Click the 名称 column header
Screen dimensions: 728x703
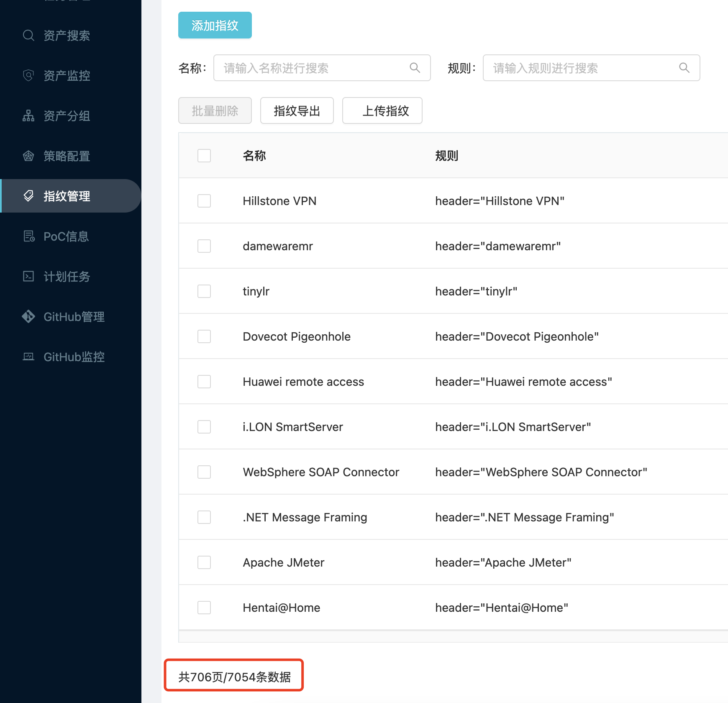(254, 156)
